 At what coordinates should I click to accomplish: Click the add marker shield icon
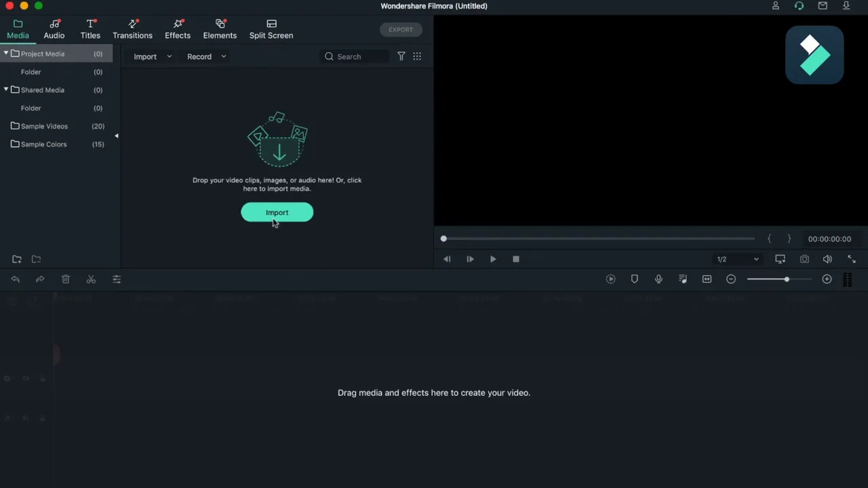point(635,279)
